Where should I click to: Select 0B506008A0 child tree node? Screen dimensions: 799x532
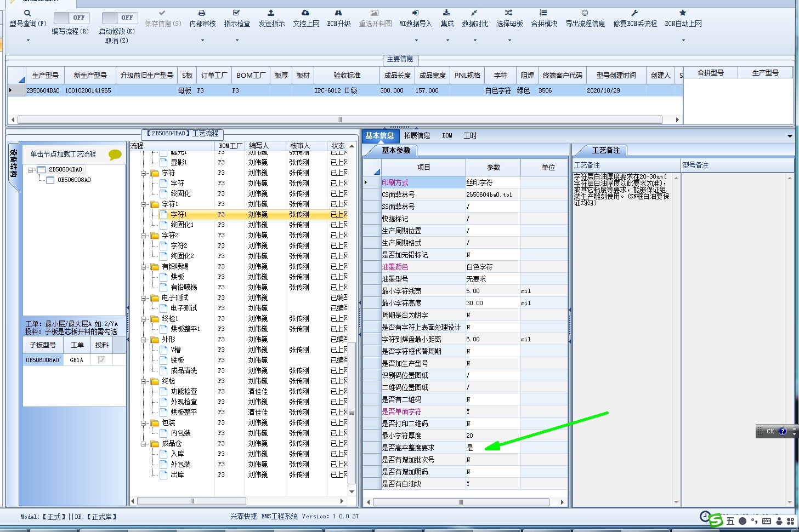tap(74, 180)
